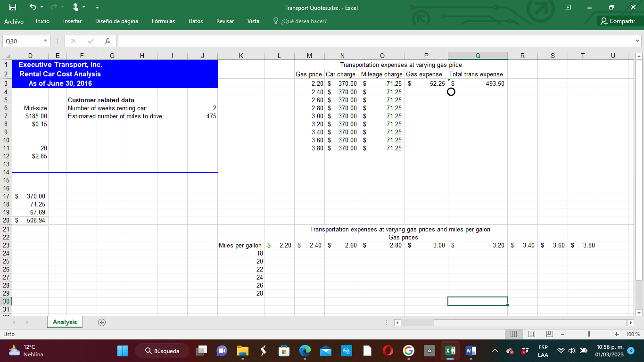Image resolution: width=644 pixels, height=362 pixels.
Task: Select the 508.94 total cell
Action: [30, 220]
